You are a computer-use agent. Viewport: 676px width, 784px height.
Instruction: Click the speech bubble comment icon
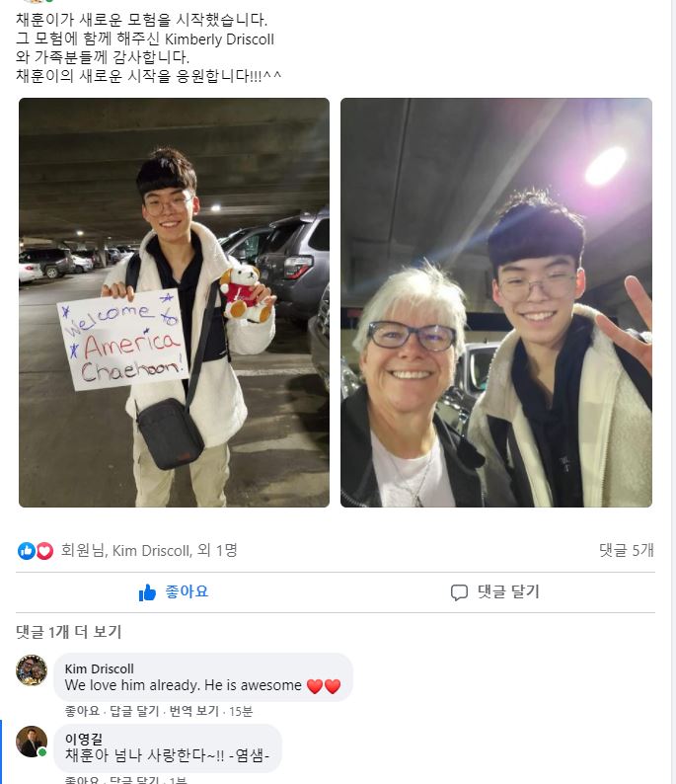(459, 592)
